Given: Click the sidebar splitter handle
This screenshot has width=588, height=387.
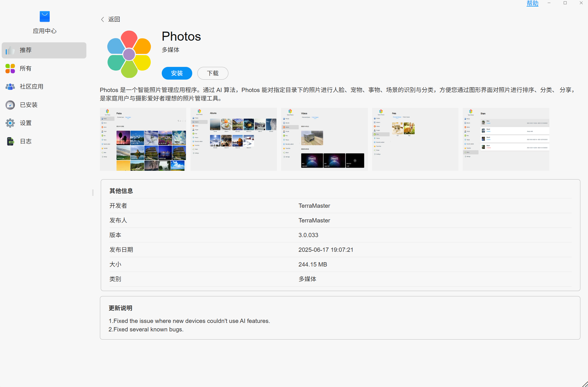Looking at the screenshot, I should tap(93, 193).
